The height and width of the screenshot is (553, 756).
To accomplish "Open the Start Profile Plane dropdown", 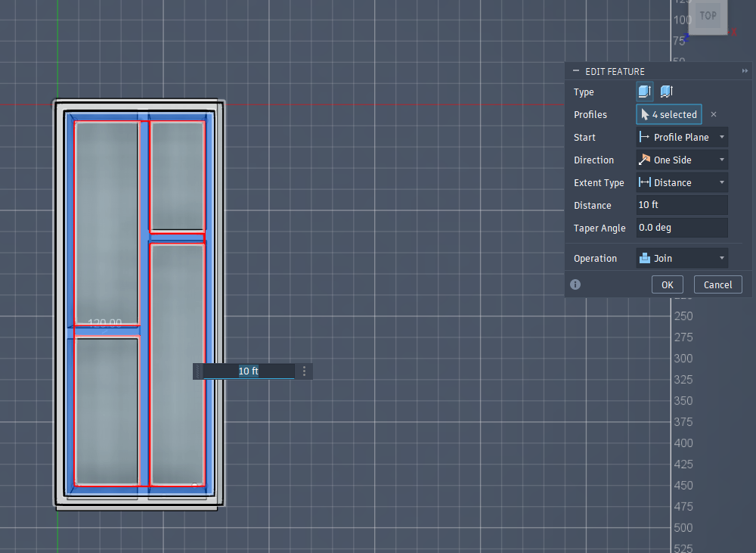I will click(x=682, y=137).
